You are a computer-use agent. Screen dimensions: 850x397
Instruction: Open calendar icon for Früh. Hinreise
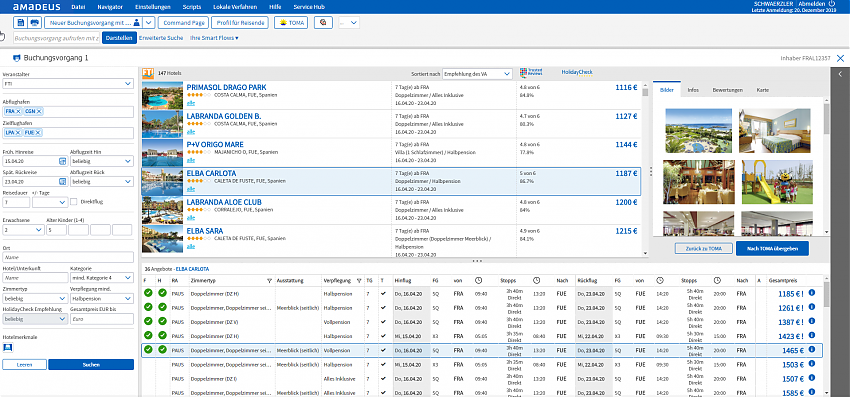coord(62,161)
